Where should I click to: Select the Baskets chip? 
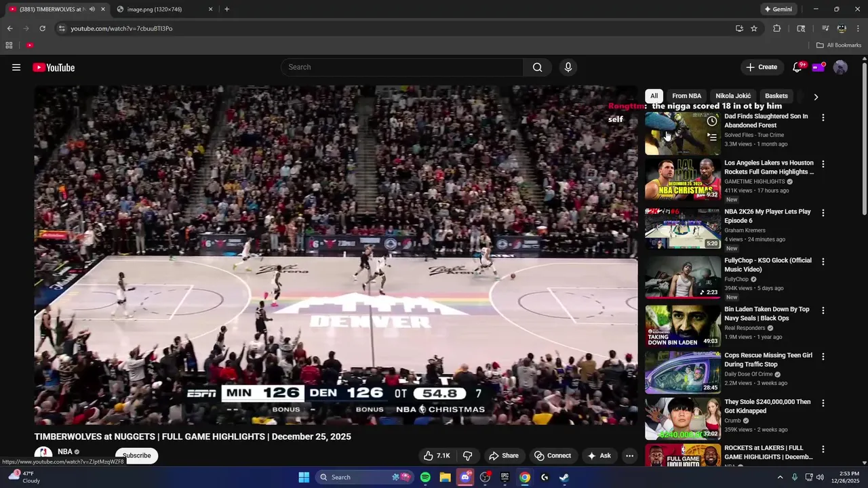point(776,96)
